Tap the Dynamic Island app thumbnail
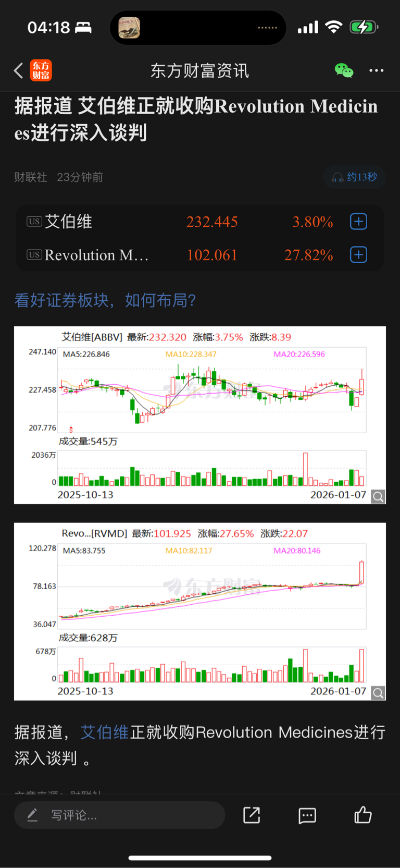The image size is (400, 868). (x=129, y=28)
